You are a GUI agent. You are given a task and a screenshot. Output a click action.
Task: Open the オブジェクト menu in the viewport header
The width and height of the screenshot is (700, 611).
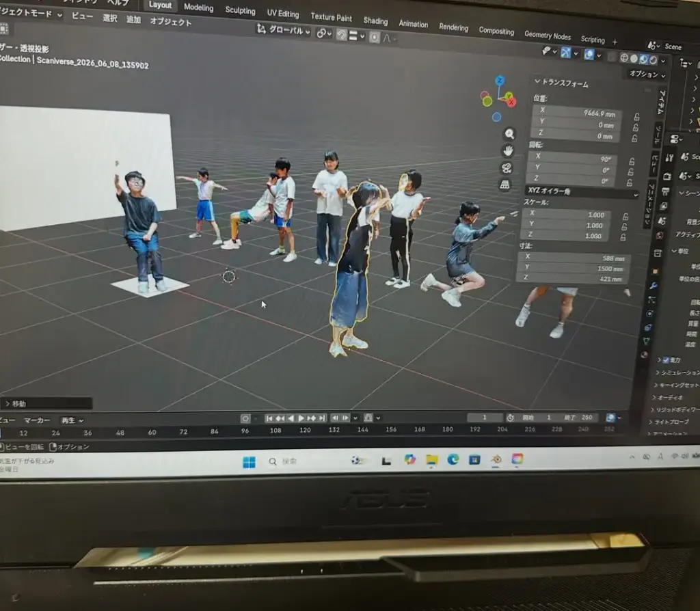(x=170, y=22)
